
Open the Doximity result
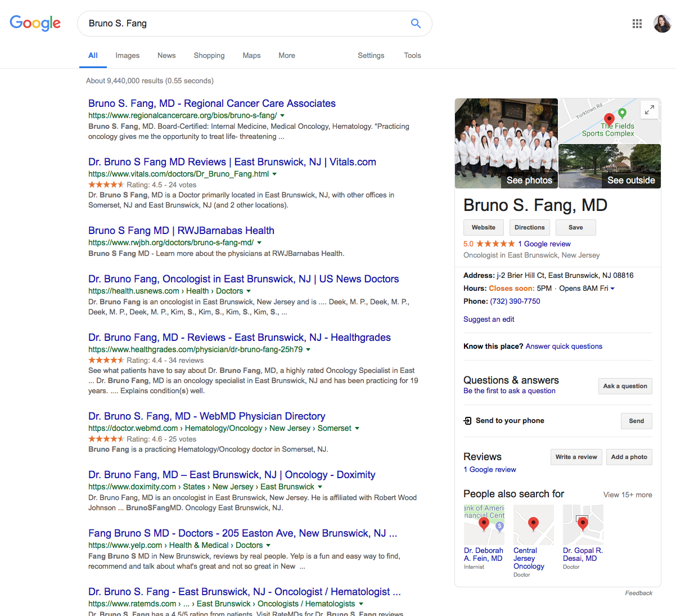tap(232, 475)
